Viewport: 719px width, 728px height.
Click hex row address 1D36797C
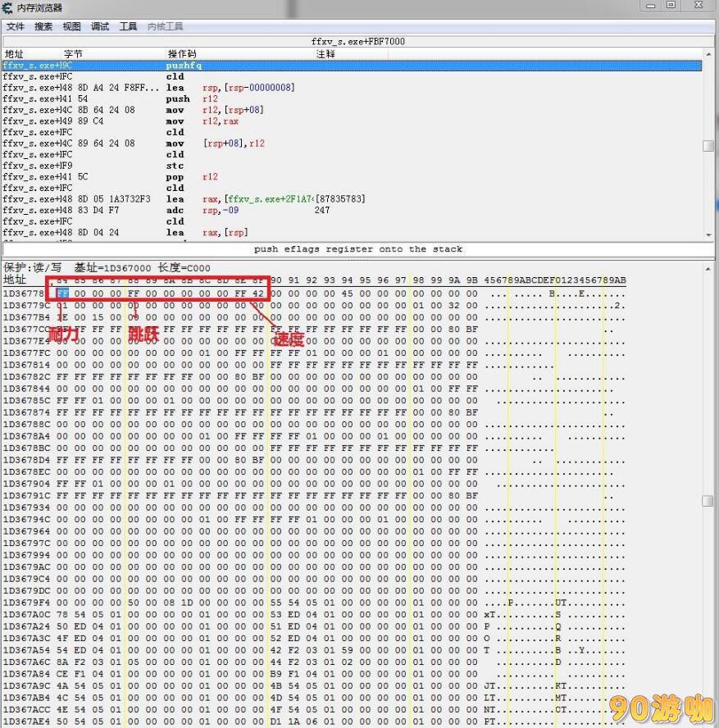pos(26,544)
